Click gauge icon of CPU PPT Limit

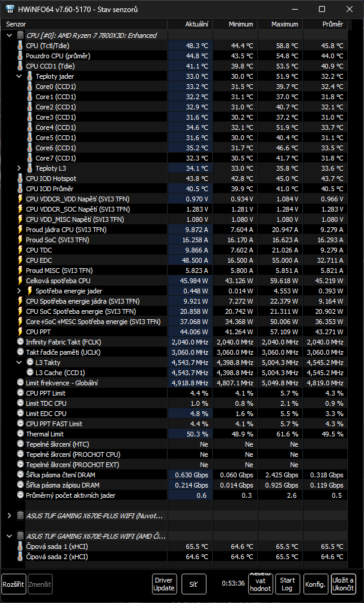point(20,393)
